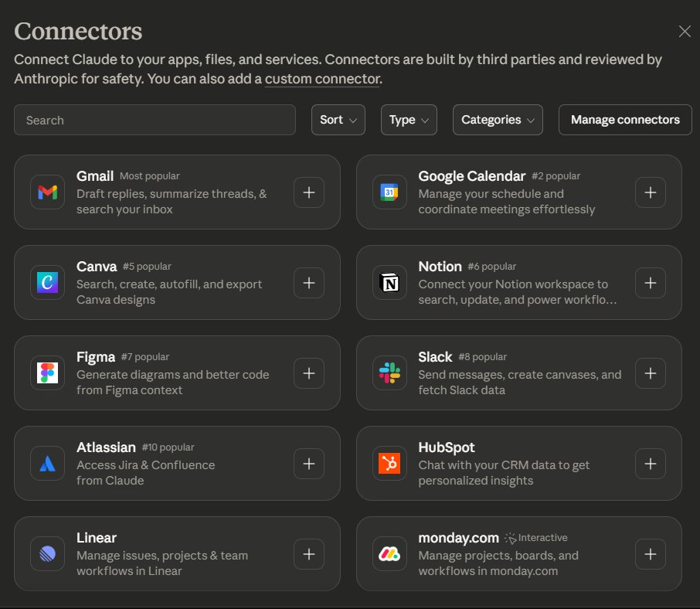Add the HubSpot connector with plus

pos(651,464)
